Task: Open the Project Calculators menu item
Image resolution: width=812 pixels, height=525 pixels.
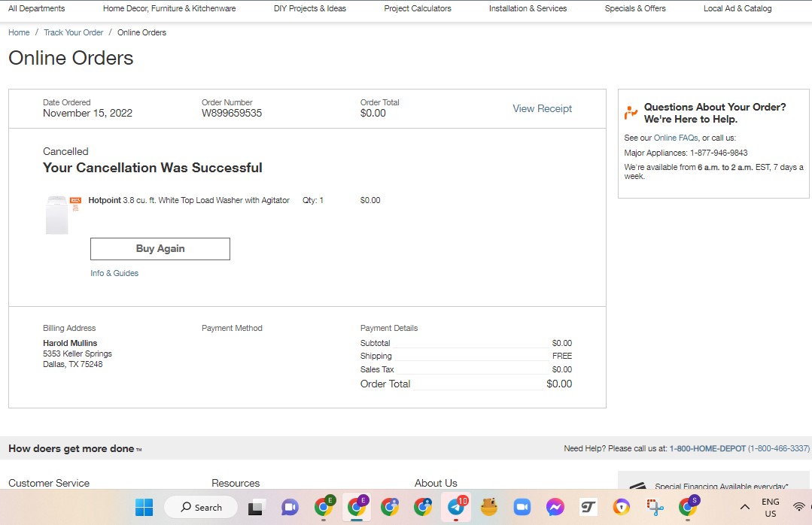Action: 418,8
